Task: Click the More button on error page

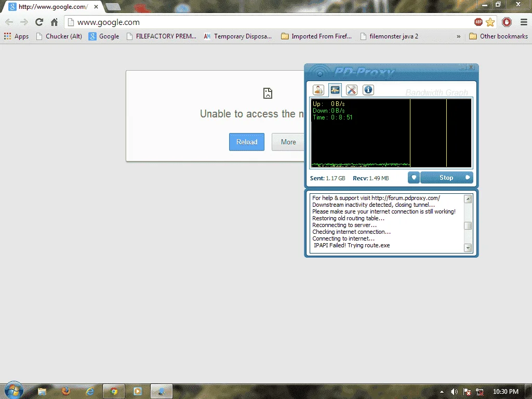Action: point(288,142)
